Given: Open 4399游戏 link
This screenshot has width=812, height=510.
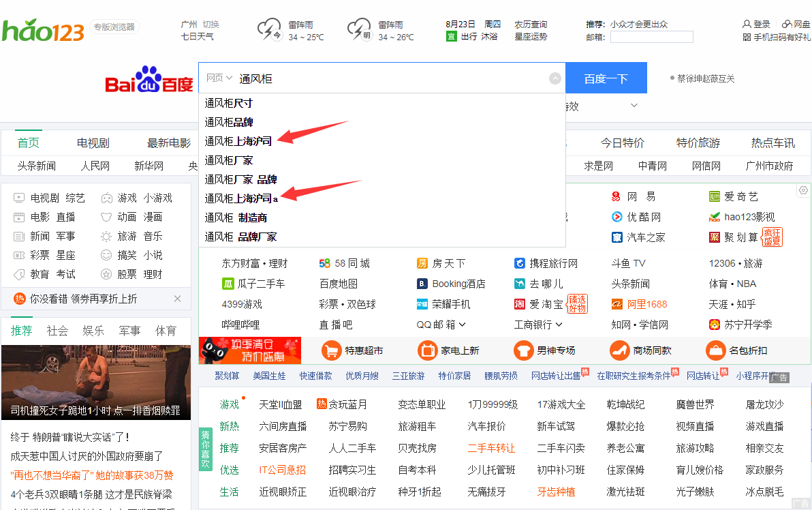Looking at the screenshot, I should coord(242,304).
